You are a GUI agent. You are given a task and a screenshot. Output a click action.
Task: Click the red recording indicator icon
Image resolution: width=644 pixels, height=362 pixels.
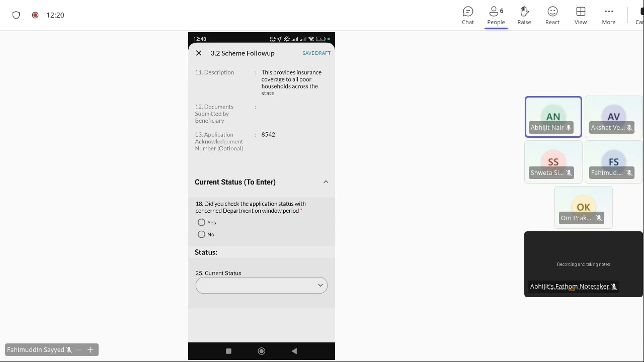[35, 15]
